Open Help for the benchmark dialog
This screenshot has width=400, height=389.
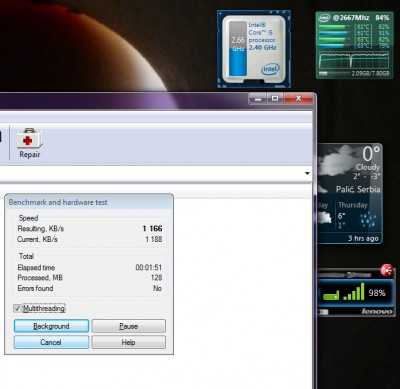click(x=128, y=342)
